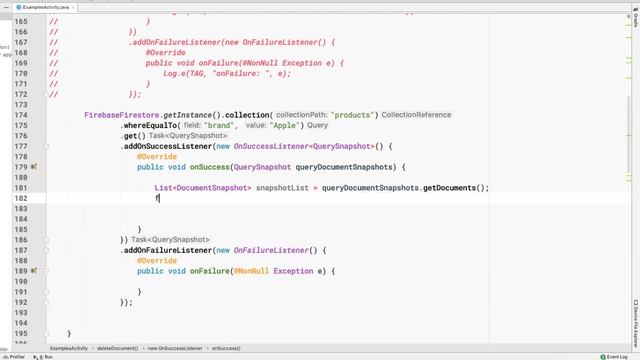Click the Gradle elephant icon

pos(636,9)
